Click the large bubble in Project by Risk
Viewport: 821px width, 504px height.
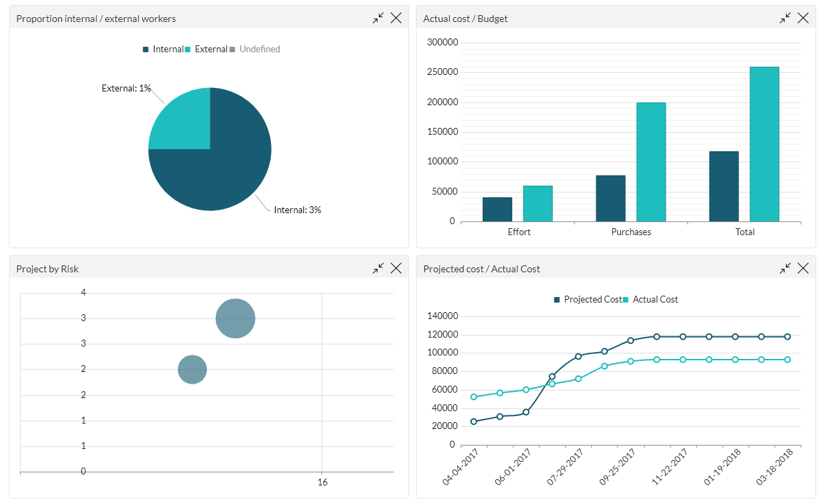(235, 318)
